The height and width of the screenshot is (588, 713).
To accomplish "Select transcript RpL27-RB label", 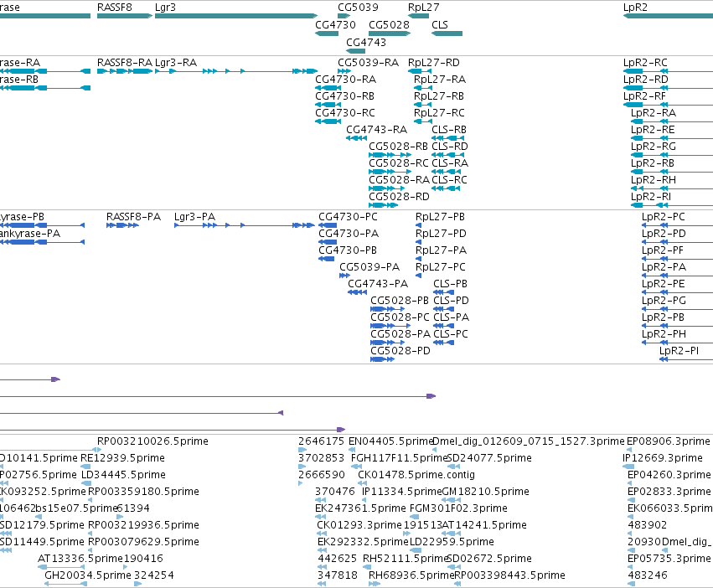I will point(439,96).
